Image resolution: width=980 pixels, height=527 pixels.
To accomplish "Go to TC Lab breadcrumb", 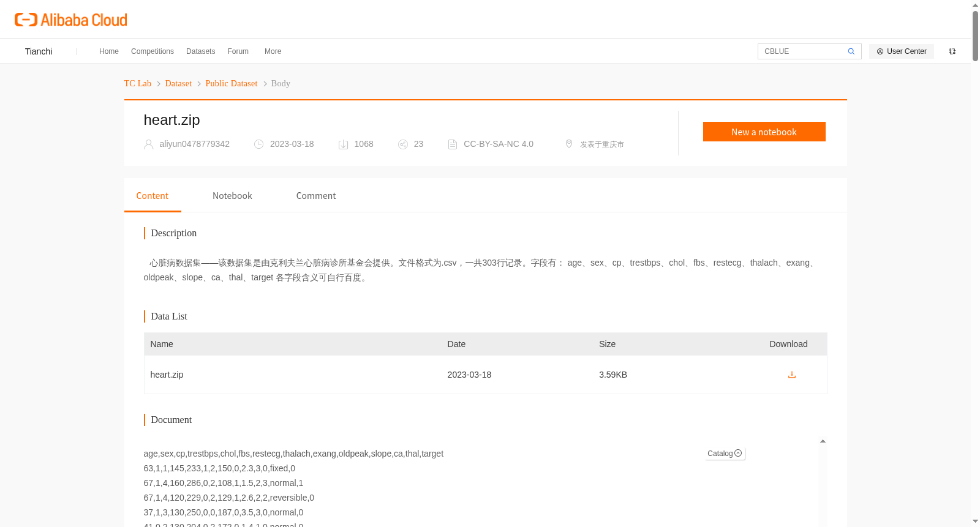I will tap(138, 83).
